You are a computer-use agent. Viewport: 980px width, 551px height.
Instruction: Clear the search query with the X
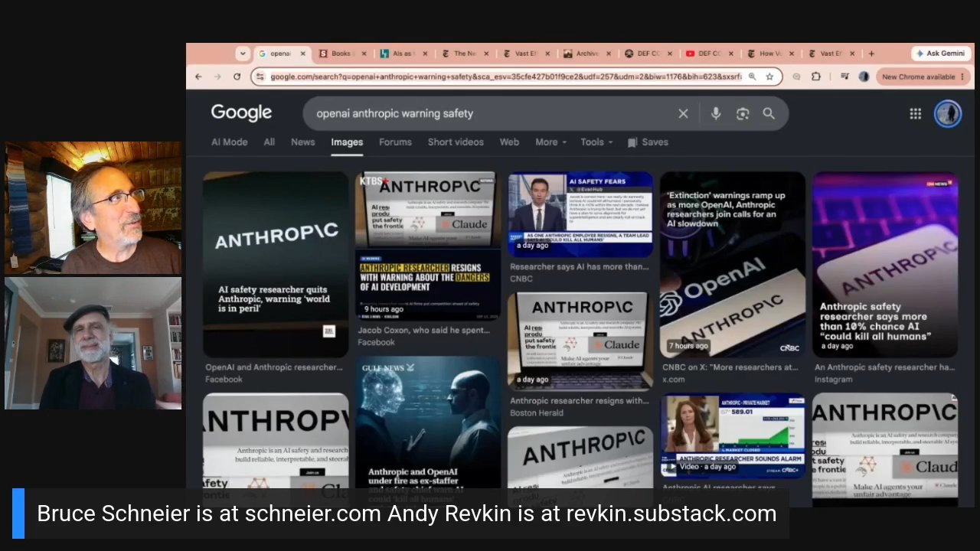(x=683, y=113)
